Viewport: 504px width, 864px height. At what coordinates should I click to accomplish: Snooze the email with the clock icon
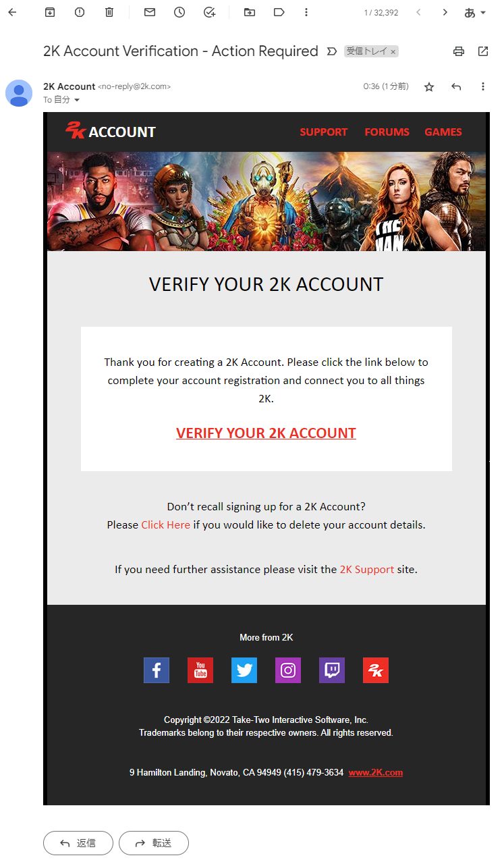[x=179, y=12]
